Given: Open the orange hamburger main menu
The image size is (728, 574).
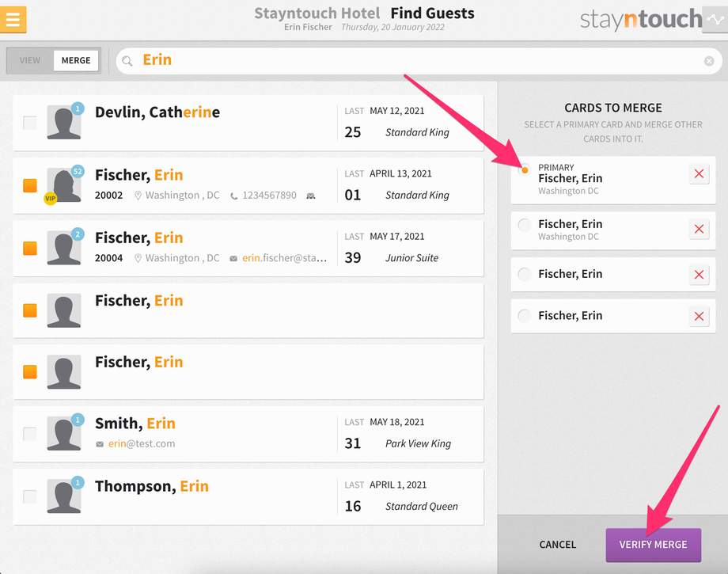Looking at the screenshot, I should (13, 20).
